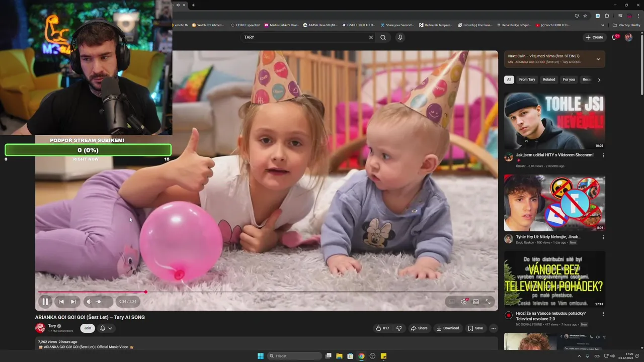Download the video
The image size is (644, 362).
[x=448, y=328]
